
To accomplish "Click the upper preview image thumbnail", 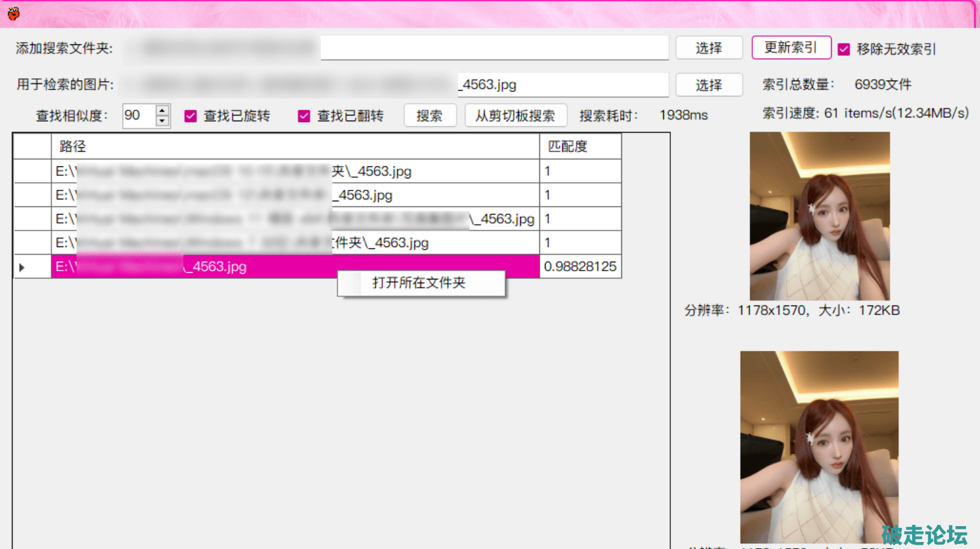I will point(819,216).
